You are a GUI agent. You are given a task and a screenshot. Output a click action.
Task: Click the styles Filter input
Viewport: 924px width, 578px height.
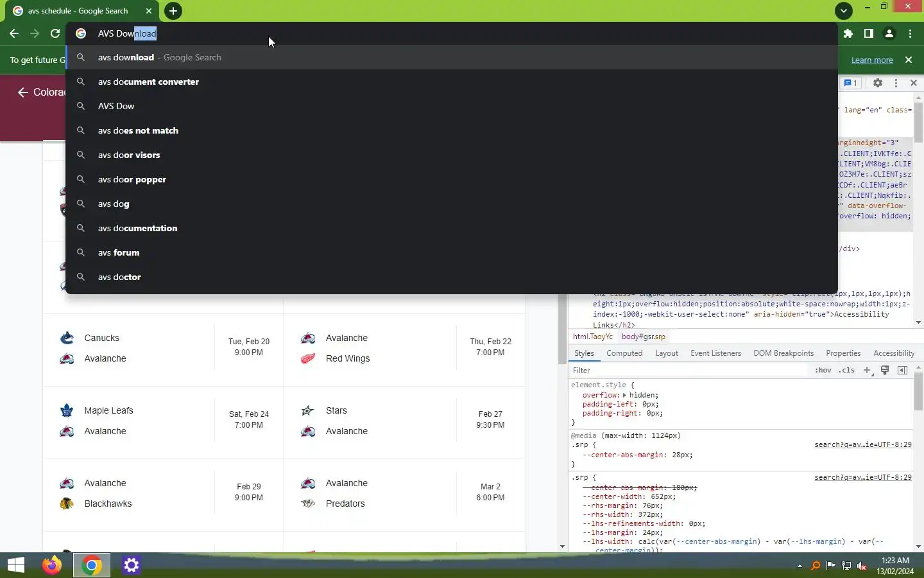tap(689, 371)
